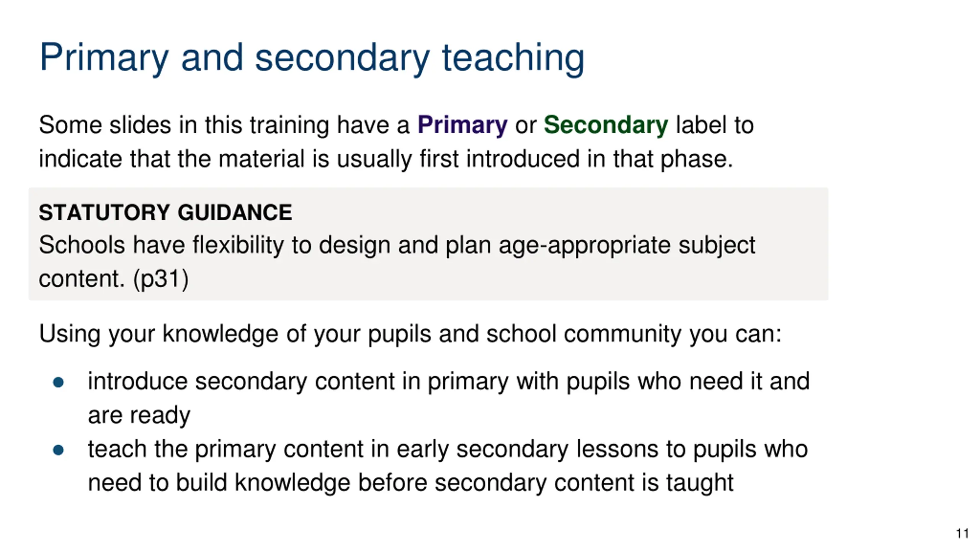The image size is (980, 551).
Task: Click the text 'teach the primary content'
Action: pyautogui.click(x=225, y=449)
